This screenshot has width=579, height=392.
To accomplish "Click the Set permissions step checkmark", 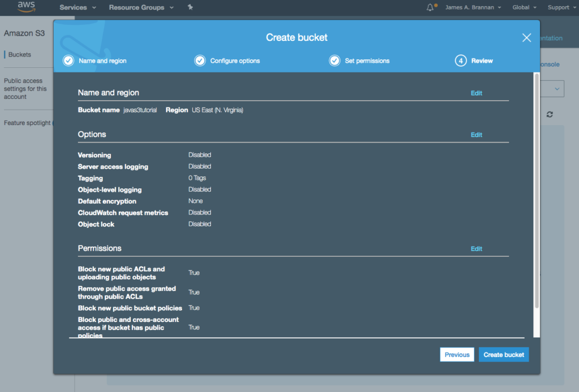I will coord(335,61).
